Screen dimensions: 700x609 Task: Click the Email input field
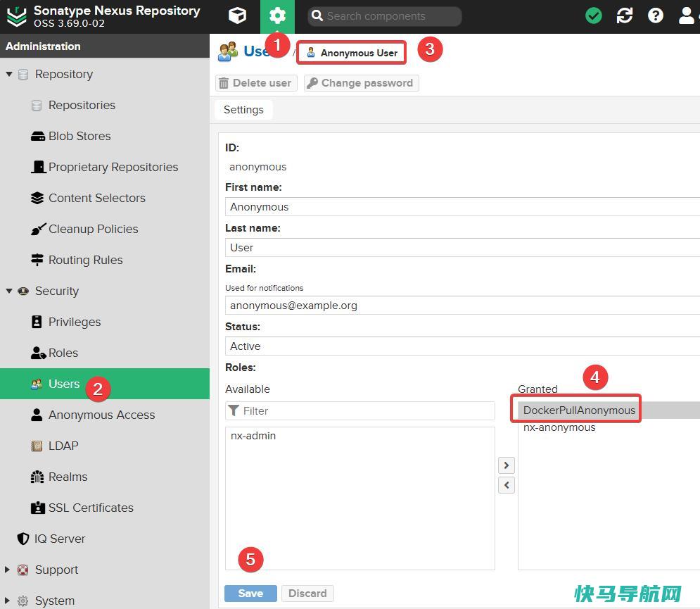coord(462,306)
